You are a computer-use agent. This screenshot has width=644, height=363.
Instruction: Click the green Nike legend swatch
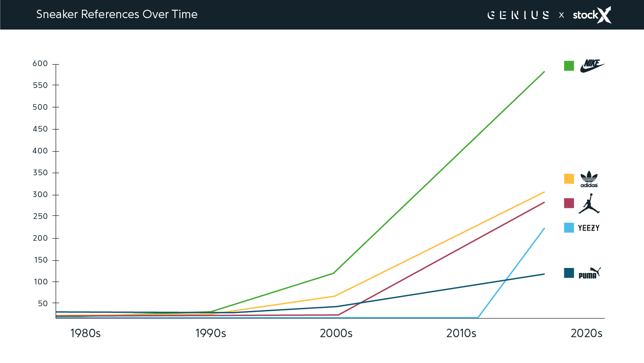coord(569,66)
